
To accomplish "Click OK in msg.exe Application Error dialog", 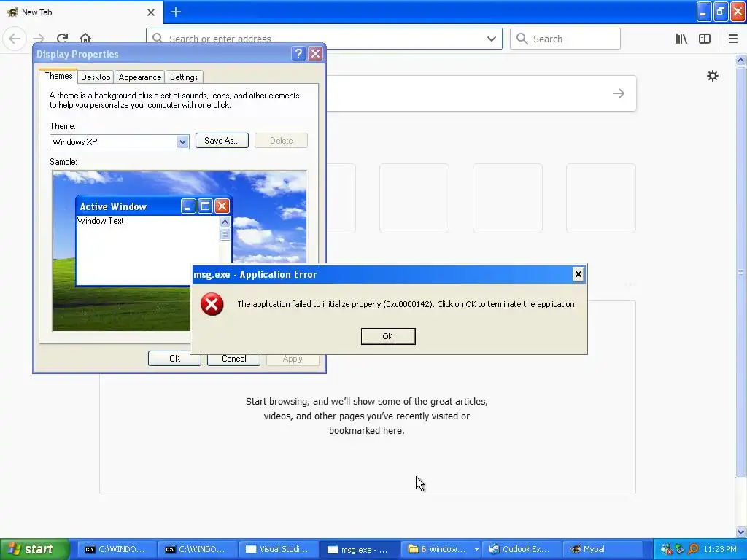I will (388, 336).
